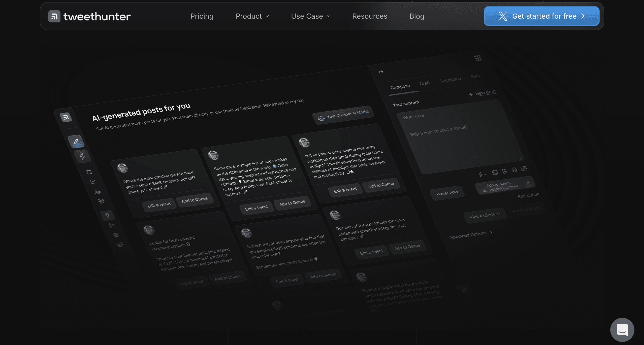
Task: Click Edit & tweet on growth hack post
Action: [159, 205]
